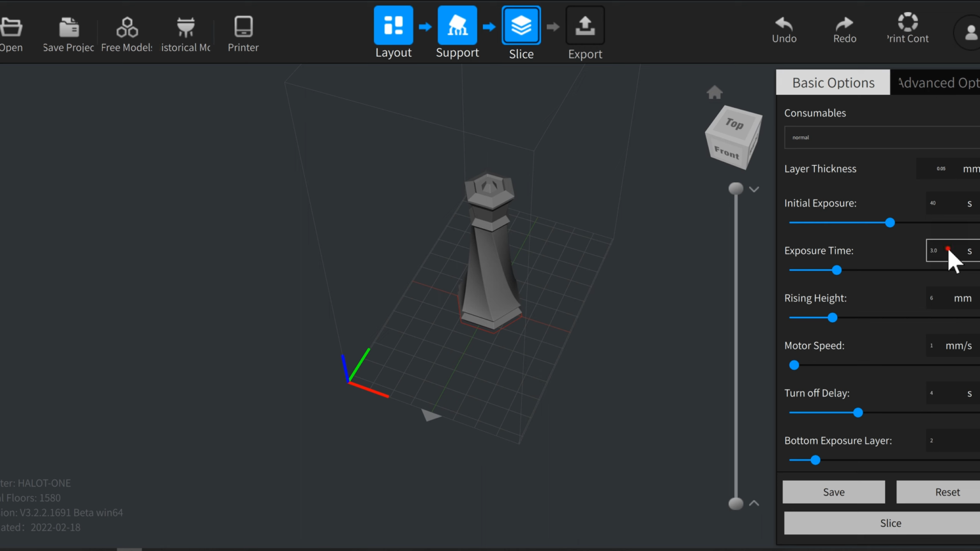Open the Printer panel
This screenshot has height=551, width=980.
[x=242, y=27]
